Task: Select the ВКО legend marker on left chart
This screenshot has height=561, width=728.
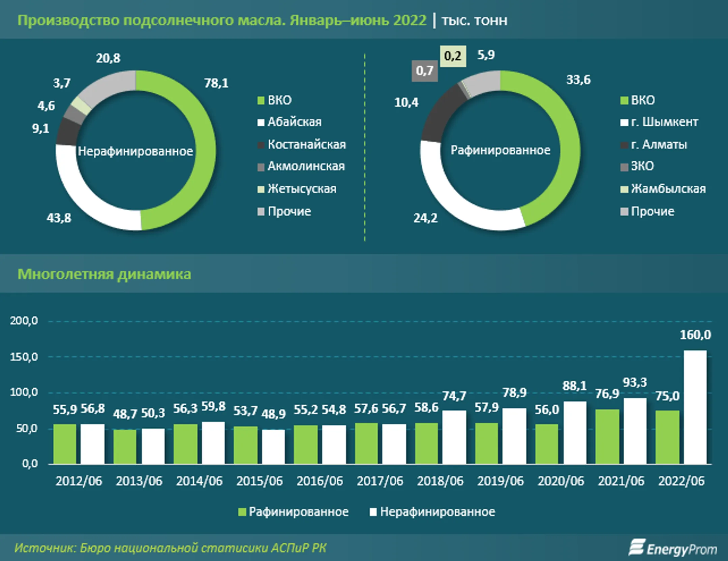Action: click(x=261, y=100)
